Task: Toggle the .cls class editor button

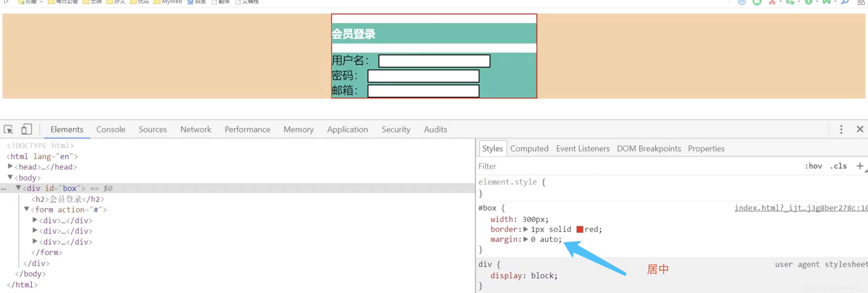Action: [838, 166]
